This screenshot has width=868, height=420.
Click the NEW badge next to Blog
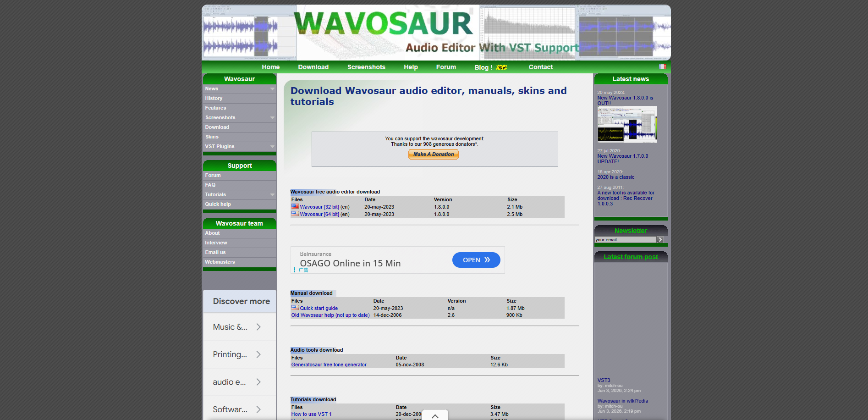pyautogui.click(x=501, y=67)
